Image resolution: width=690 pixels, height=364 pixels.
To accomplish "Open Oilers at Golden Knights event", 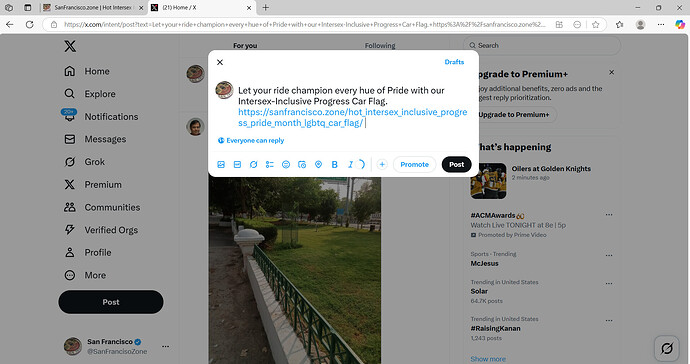I will pos(551,169).
